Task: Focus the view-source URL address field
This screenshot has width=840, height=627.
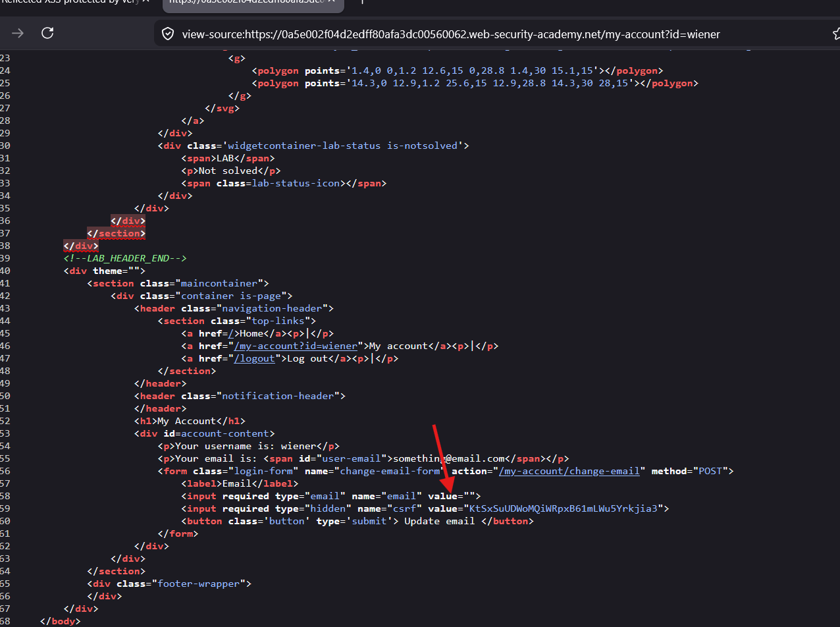Action: (451, 34)
